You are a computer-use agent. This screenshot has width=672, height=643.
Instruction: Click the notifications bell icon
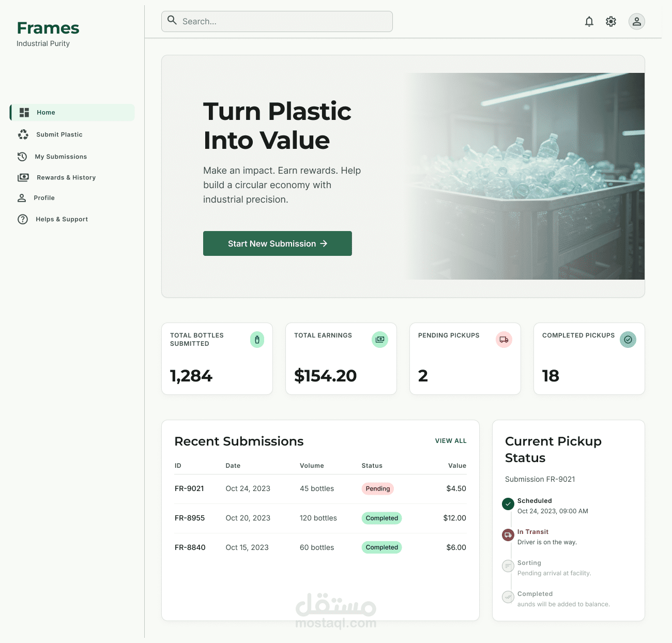pyautogui.click(x=589, y=21)
